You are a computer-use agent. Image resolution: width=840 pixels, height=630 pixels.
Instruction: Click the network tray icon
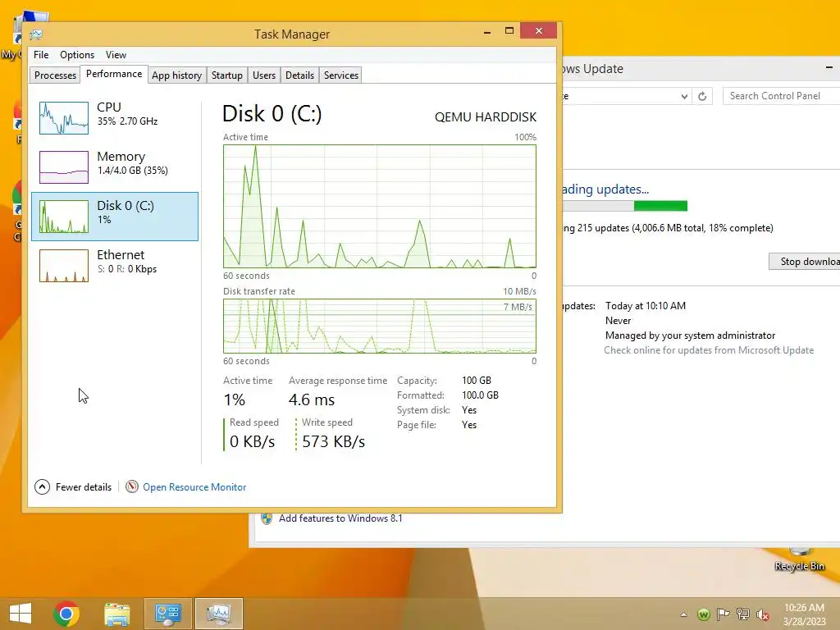(742, 614)
